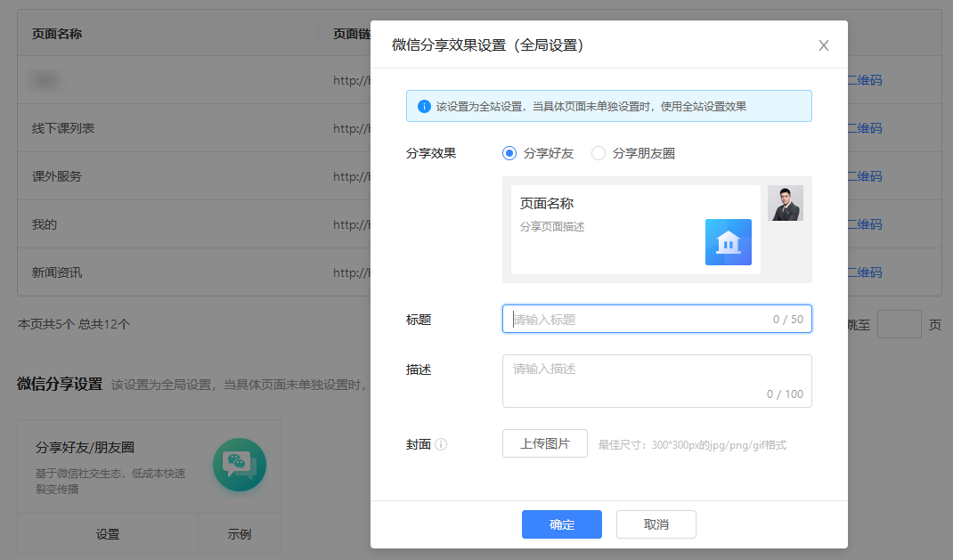Click the green WeChat share icon
This screenshot has height=560, width=953.
tap(239, 464)
